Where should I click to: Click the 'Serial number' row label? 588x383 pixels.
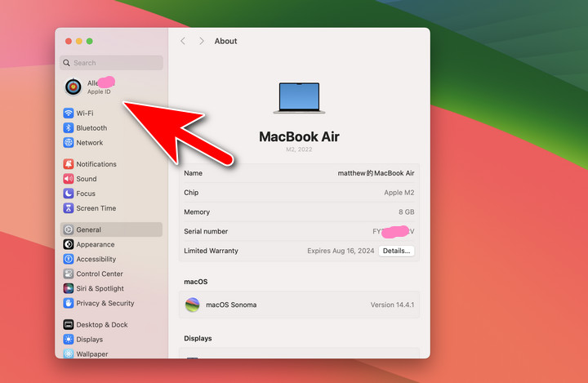206,231
